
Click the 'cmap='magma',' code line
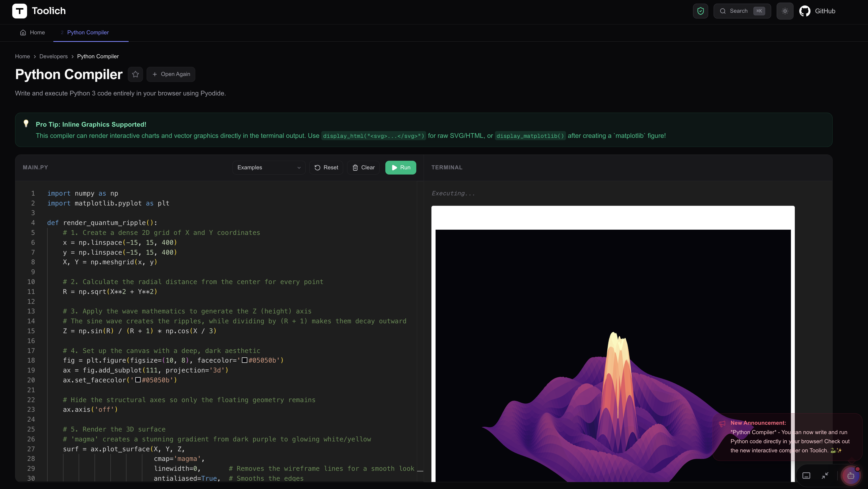179,459
